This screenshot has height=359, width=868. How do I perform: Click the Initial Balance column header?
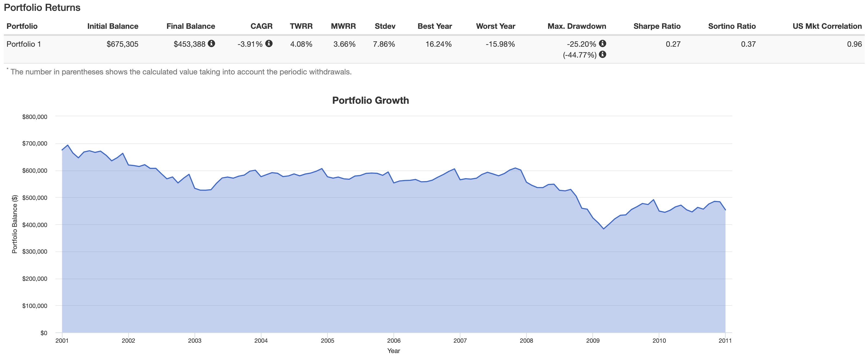coord(113,26)
